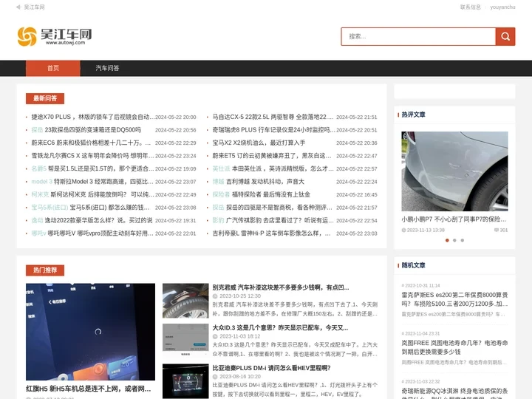Click the 柯米克 tag
The height and width of the screenshot is (399, 532).
tap(40, 194)
